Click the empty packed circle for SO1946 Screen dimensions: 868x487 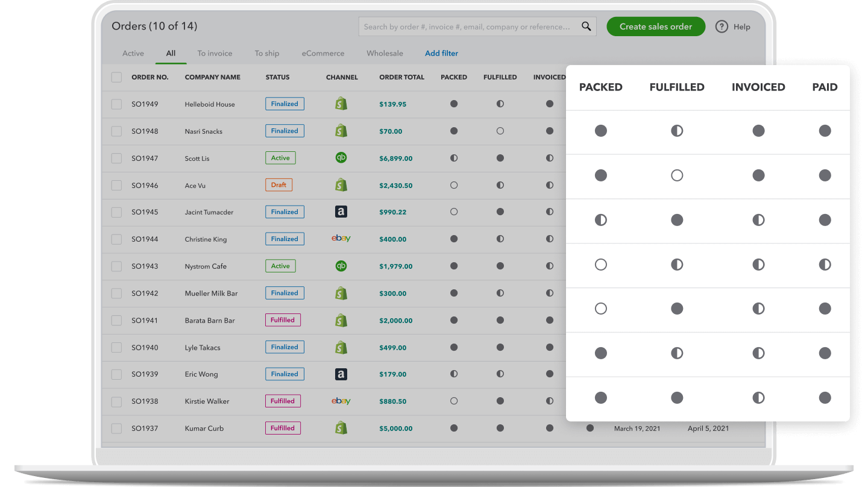[x=454, y=185]
